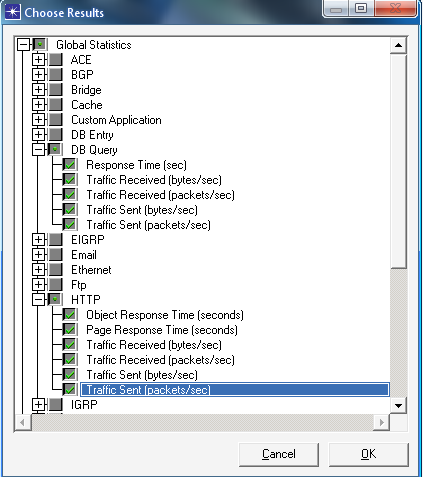Uncheck HTTP Object Response Time checkbox
The width and height of the screenshot is (423, 477).
[70, 315]
